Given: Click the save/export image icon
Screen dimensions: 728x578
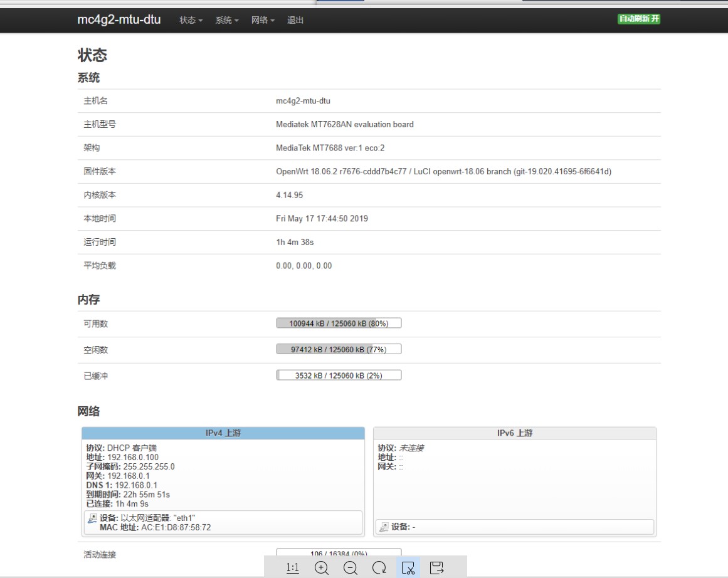Looking at the screenshot, I should 437,568.
